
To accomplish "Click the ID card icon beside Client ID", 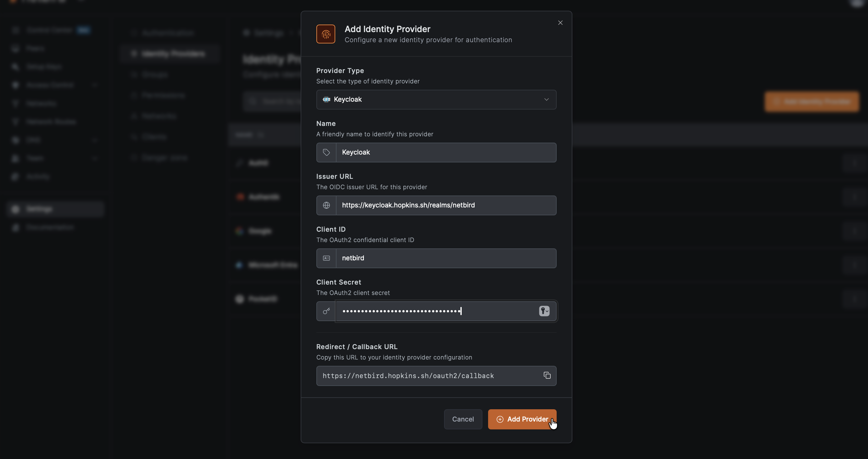I will point(326,258).
